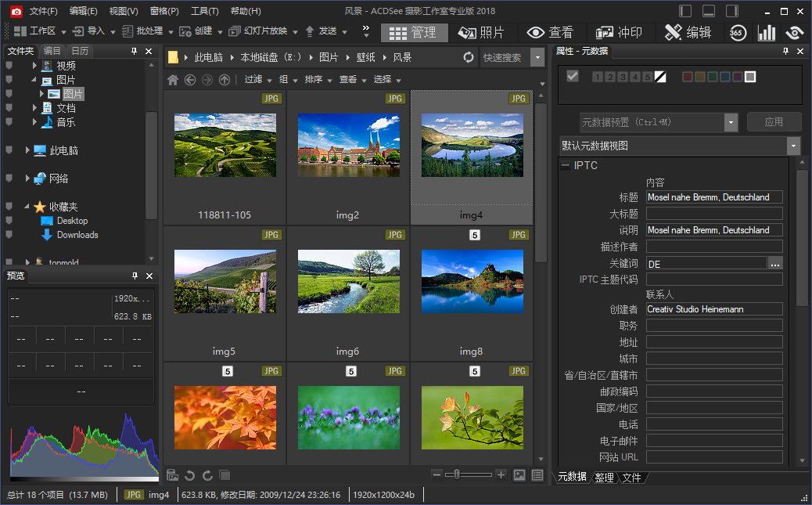Open Edit (编辑) mode
The height and width of the screenshot is (505, 812).
tap(687, 33)
